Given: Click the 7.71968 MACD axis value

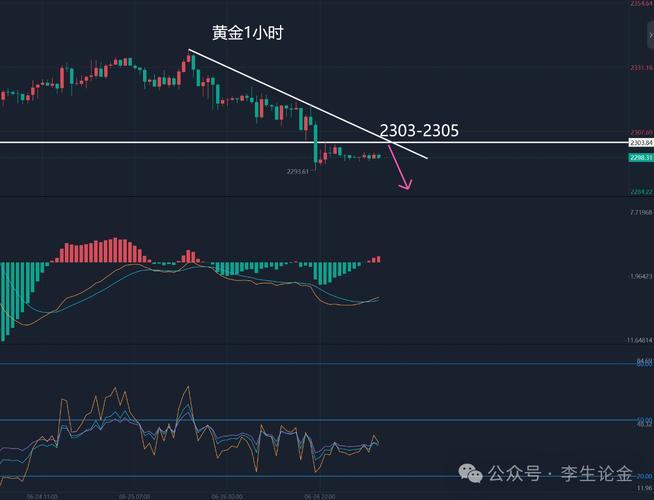Looking at the screenshot, I should (641, 212).
